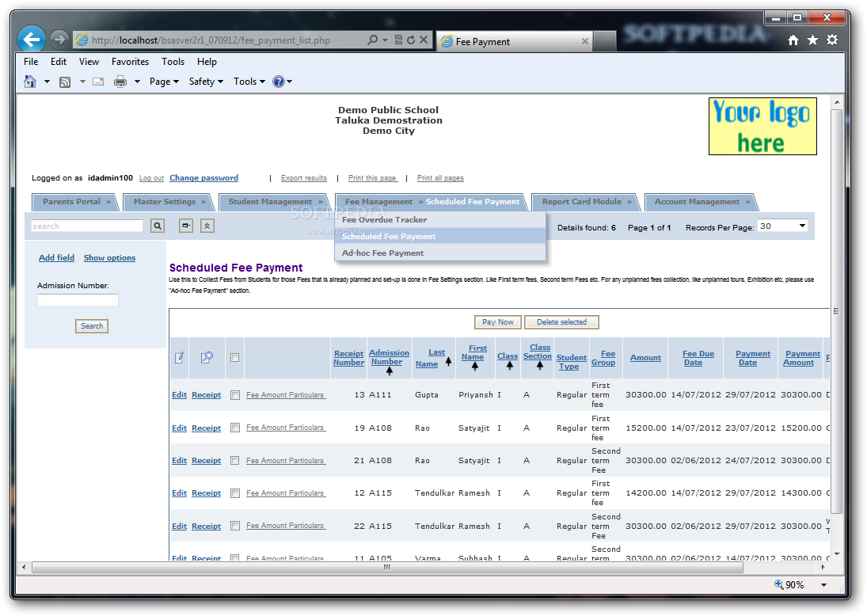The width and height of the screenshot is (867, 616).
Task: Open Fee Amount Particulars for receipt 13
Action: (285, 395)
